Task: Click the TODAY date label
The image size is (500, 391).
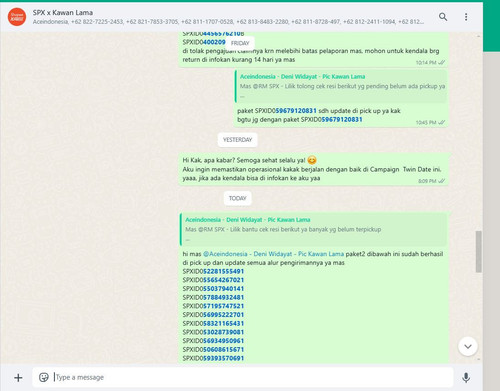Action: point(237,198)
